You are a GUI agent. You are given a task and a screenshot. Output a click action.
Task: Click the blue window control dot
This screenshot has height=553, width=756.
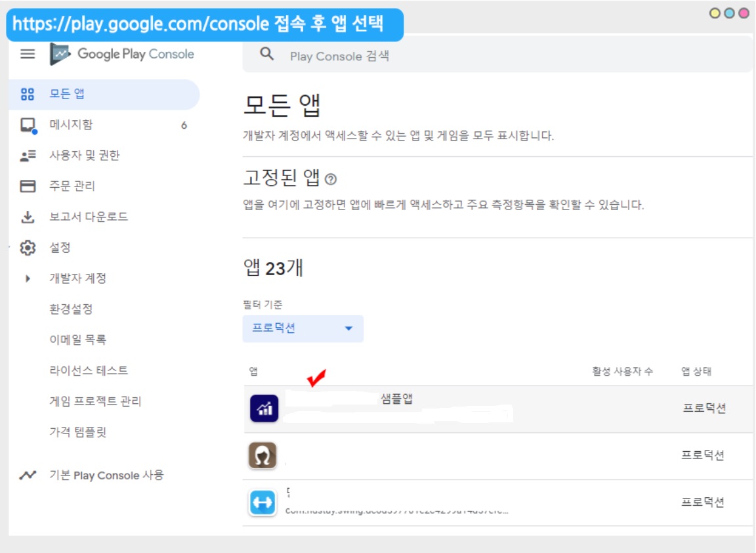(730, 13)
